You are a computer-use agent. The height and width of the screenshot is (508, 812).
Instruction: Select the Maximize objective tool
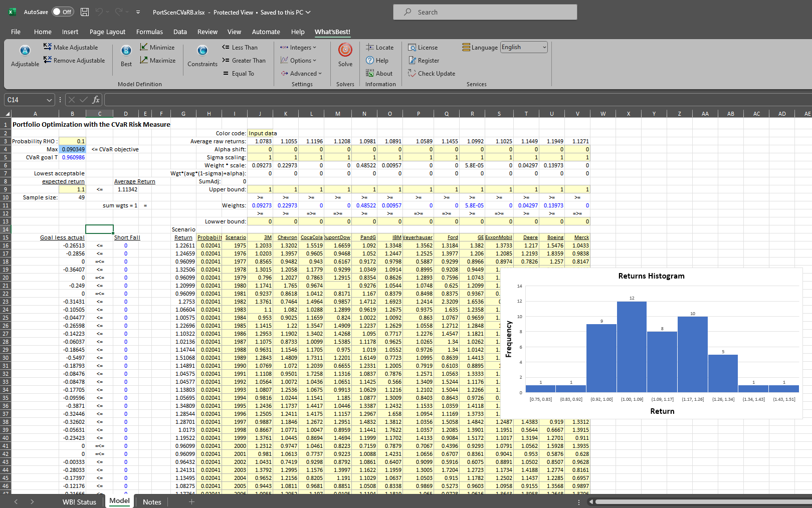tap(158, 60)
